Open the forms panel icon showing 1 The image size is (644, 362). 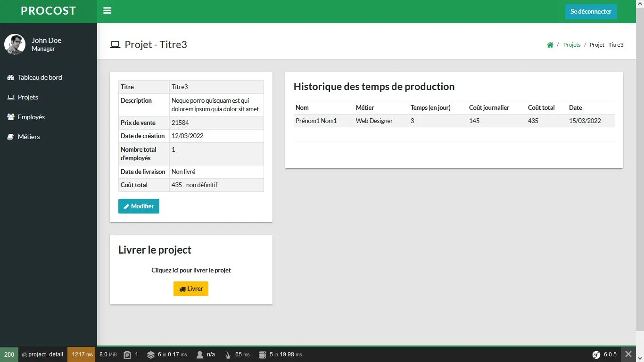(131, 354)
